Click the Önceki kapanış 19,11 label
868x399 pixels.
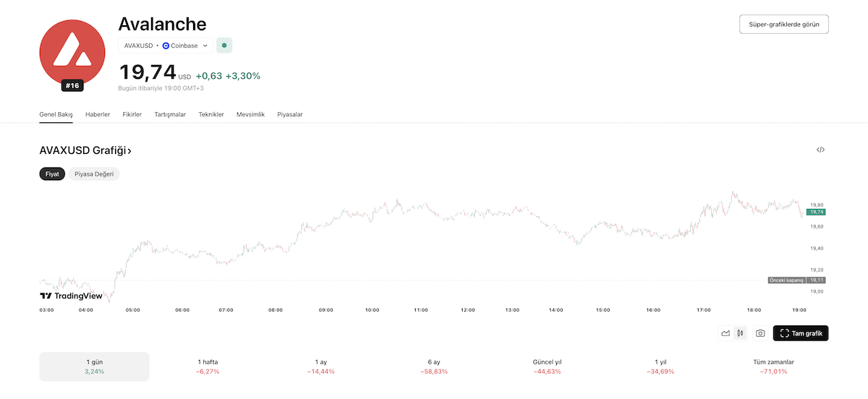796,280
